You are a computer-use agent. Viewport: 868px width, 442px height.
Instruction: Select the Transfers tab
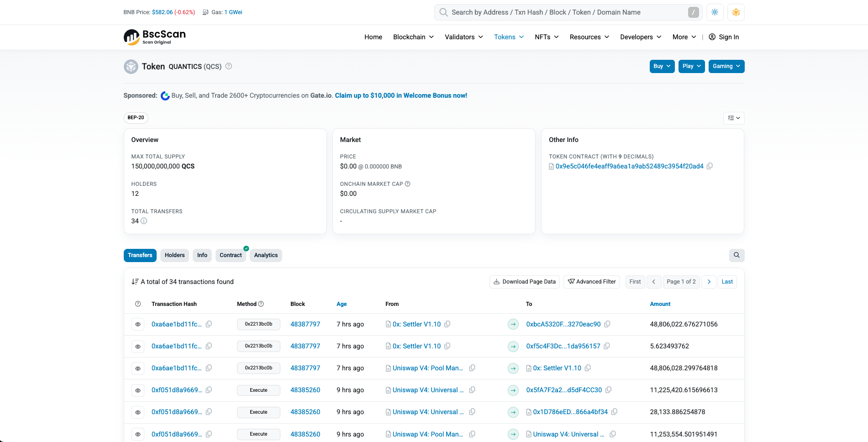[x=140, y=255]
